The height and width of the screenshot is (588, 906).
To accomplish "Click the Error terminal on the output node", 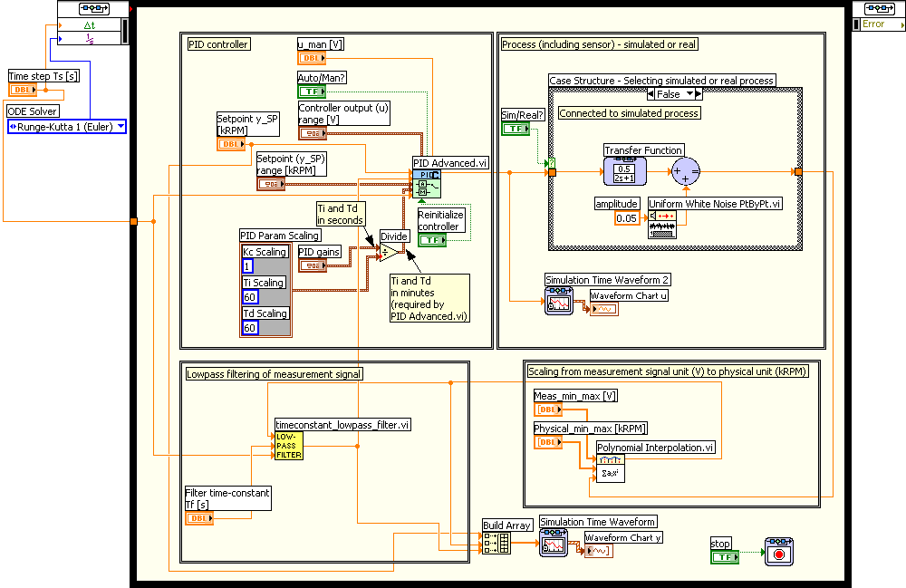I will tap(878, 24).
